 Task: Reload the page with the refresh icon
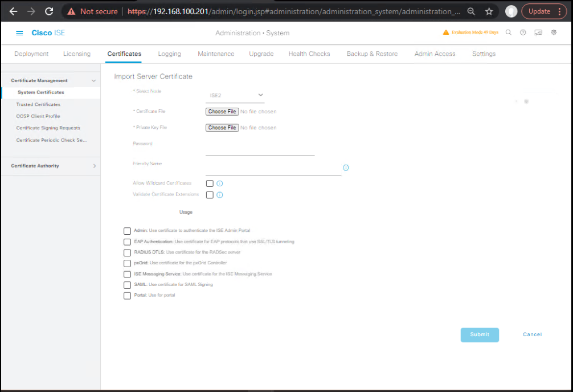click(x=49, y=11)
